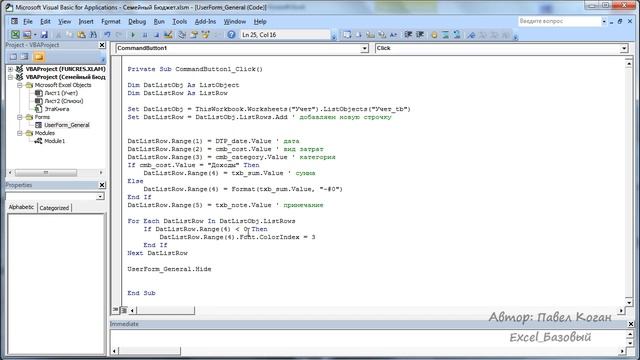Screen dimensions: 640x360
Task: Open the Insert UserForm dropdown arrow
Action: pyautogui.click(x=35, y=35)
